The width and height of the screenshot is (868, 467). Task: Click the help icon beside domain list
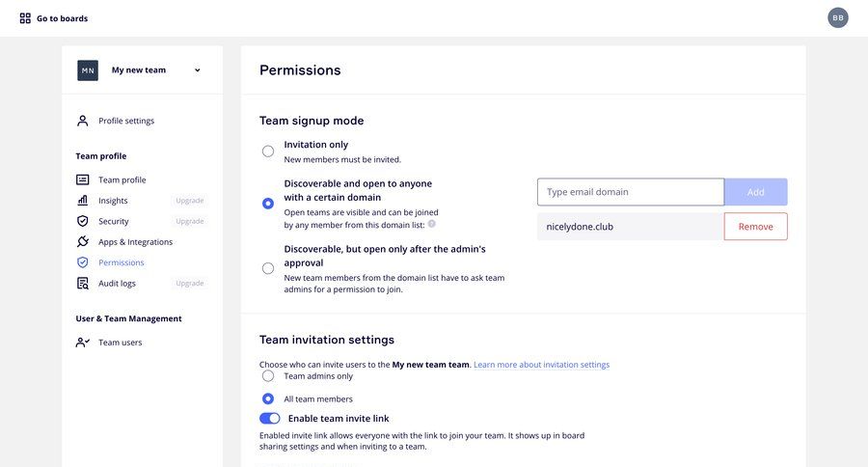pos(432,224)
